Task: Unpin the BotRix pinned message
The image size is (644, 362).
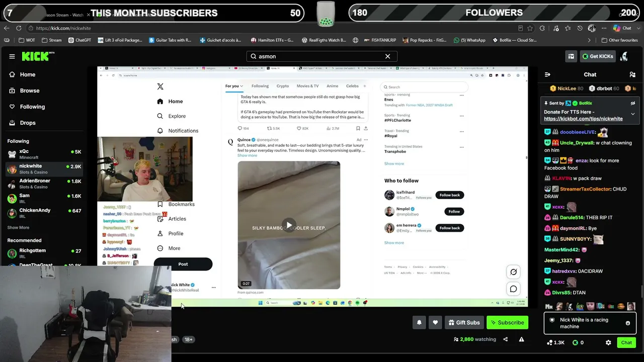Action: (633, 103)
